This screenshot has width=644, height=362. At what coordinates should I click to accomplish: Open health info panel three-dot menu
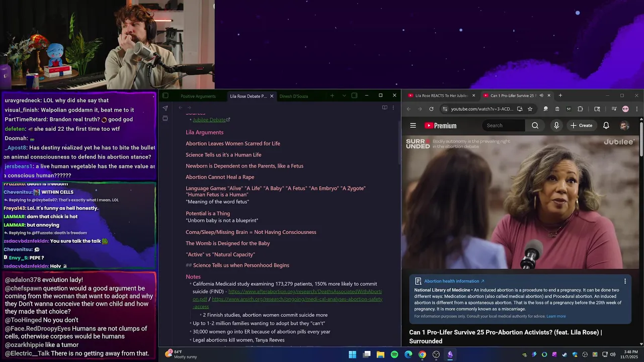[625, 281]
